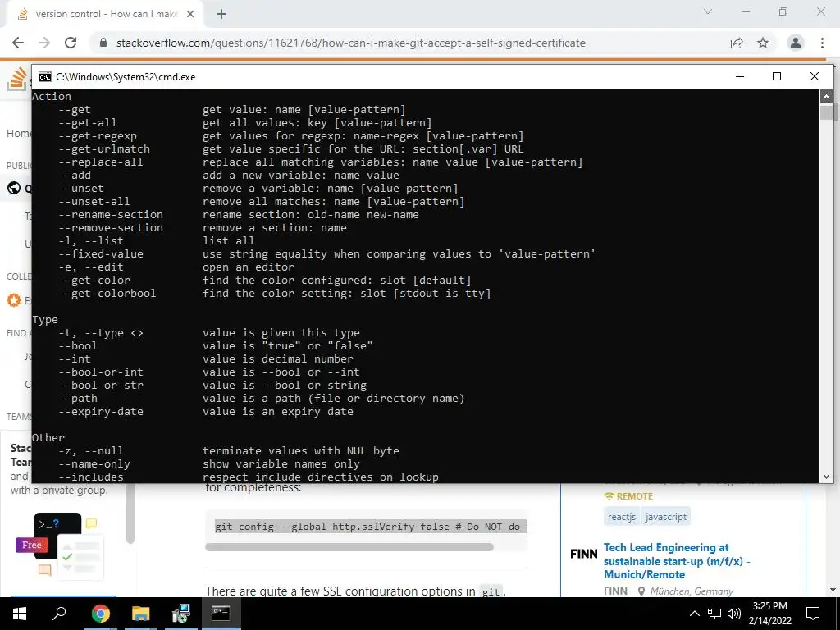
Task: Click the cmd.exe title bar icon
Action: tap(46, 77)
